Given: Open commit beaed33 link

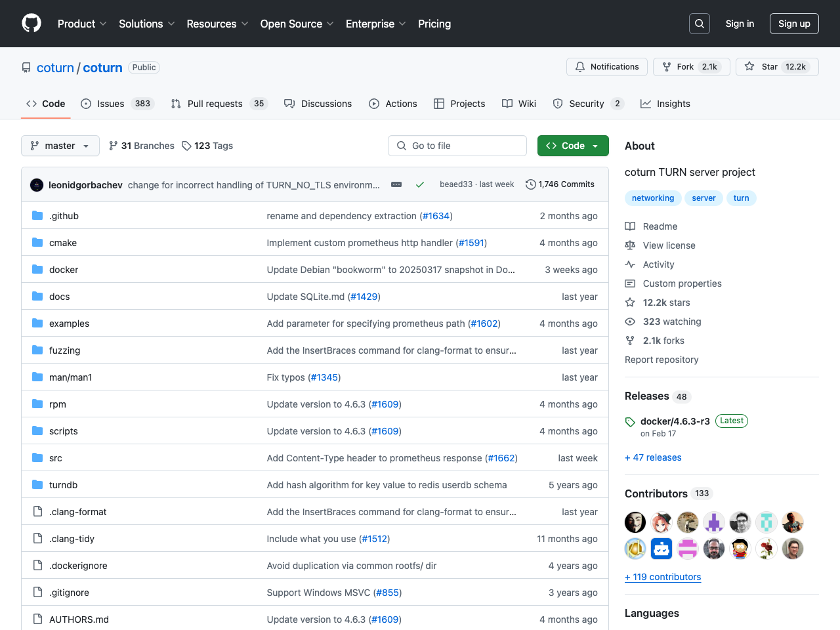Looking at the screenshot, I should point(456,184).
